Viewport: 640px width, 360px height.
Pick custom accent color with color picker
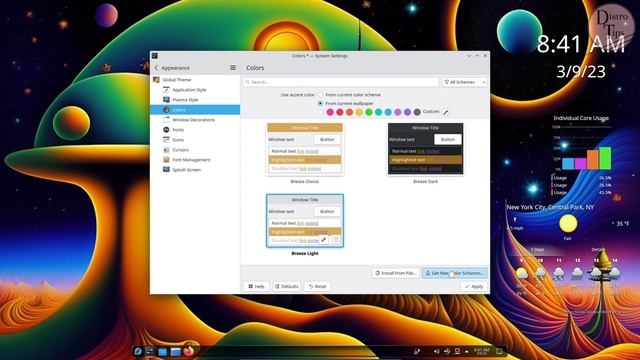(x=446, y=112)
